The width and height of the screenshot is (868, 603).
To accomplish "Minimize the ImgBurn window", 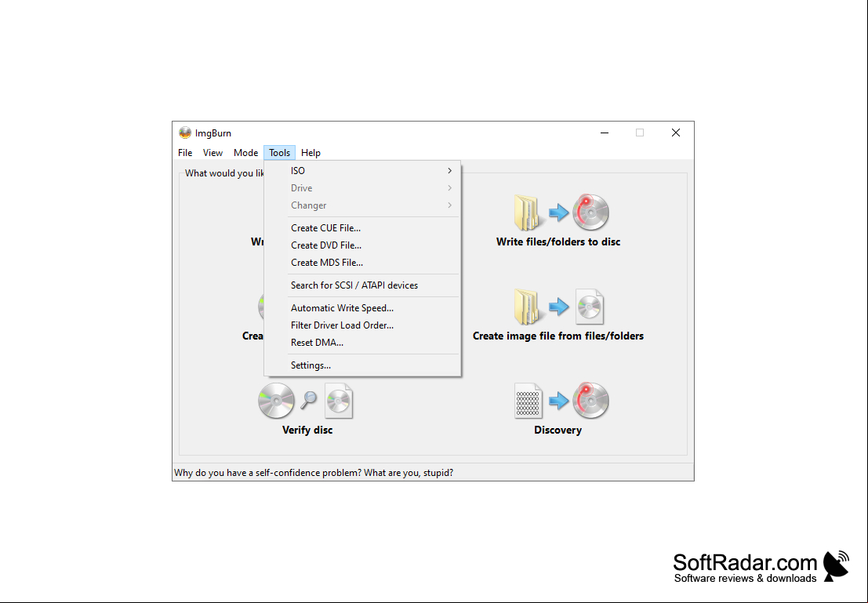I will click(605, 133).
